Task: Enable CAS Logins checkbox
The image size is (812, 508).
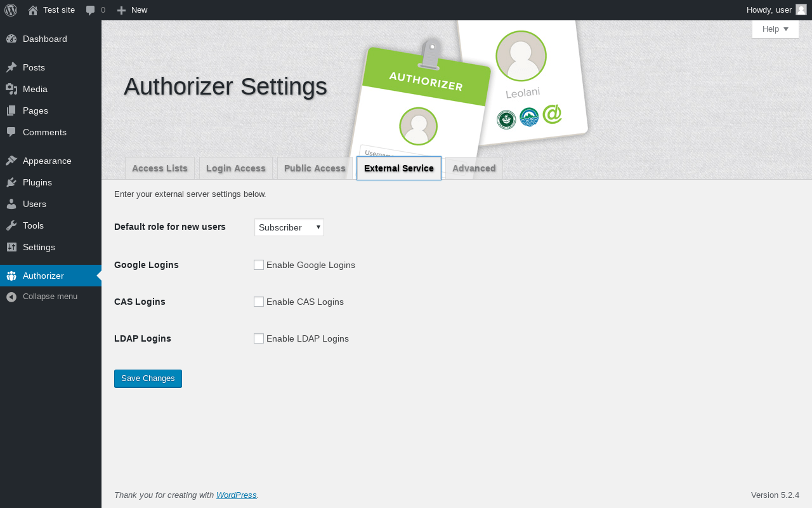Action: (x=259, y=302)
